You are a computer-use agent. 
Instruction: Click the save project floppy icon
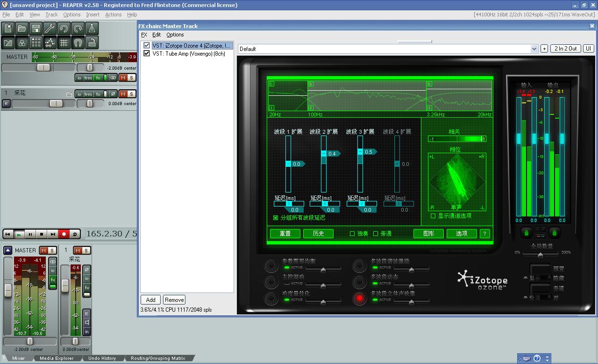click(36, 29)
